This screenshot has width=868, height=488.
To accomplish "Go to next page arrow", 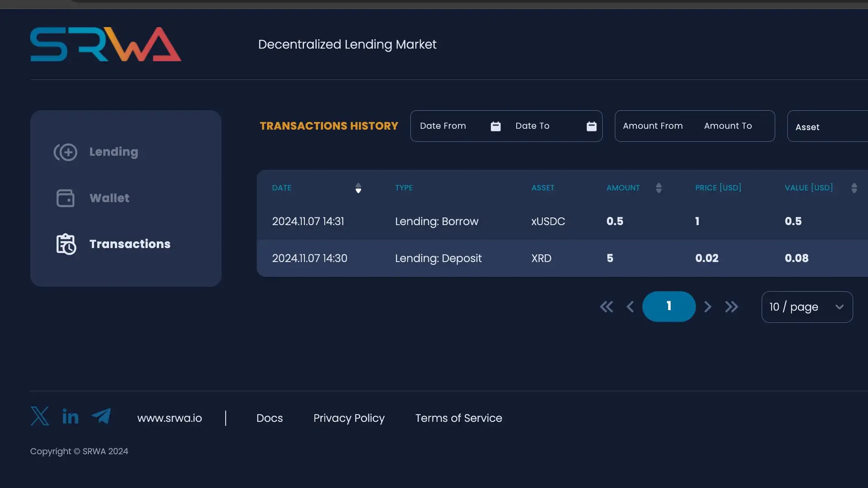I will coord(708,307).
